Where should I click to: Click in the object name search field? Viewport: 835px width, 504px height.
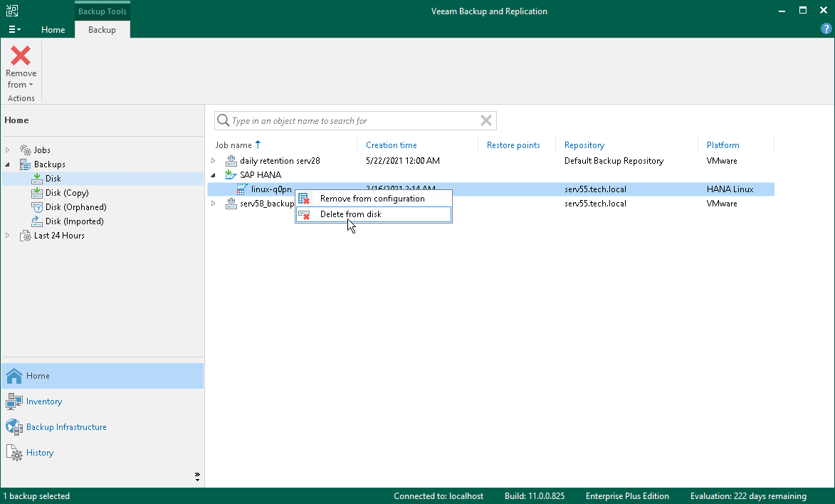pyautogui.click(x=354, y=121)
